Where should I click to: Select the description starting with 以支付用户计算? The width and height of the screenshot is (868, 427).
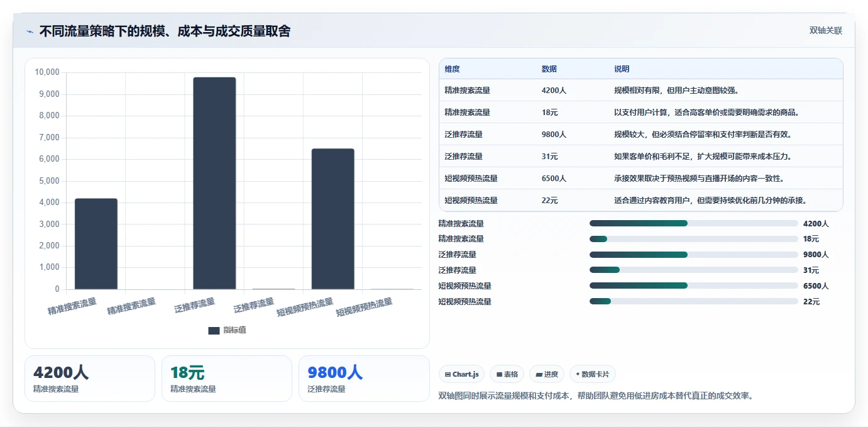tap(706, 113)
